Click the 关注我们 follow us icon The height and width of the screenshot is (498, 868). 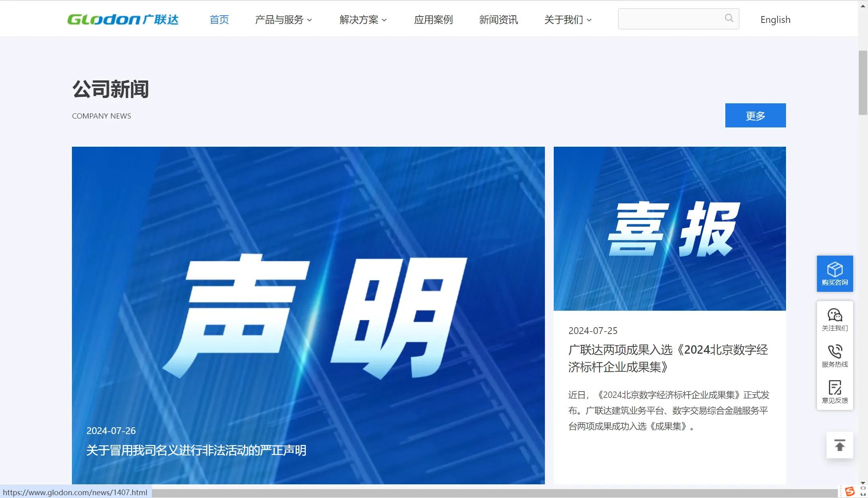833,320
